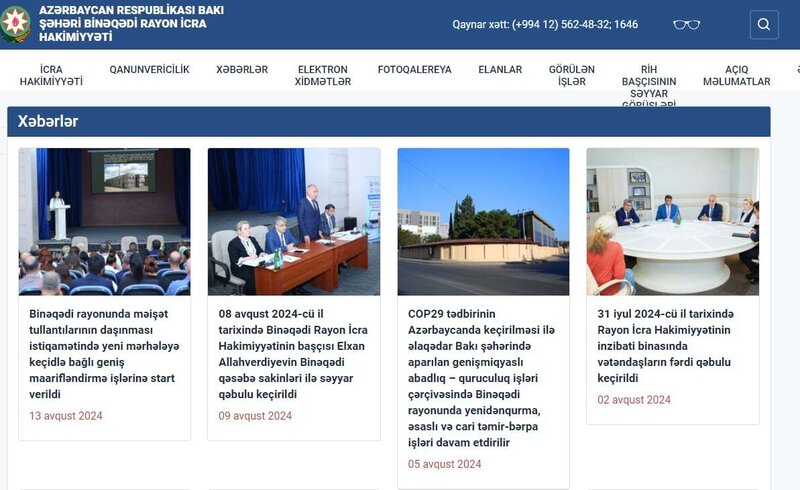Open the COP29 tədbirinin article headline
This screenshot has width=800, height=490.
[x=481, y=378]
